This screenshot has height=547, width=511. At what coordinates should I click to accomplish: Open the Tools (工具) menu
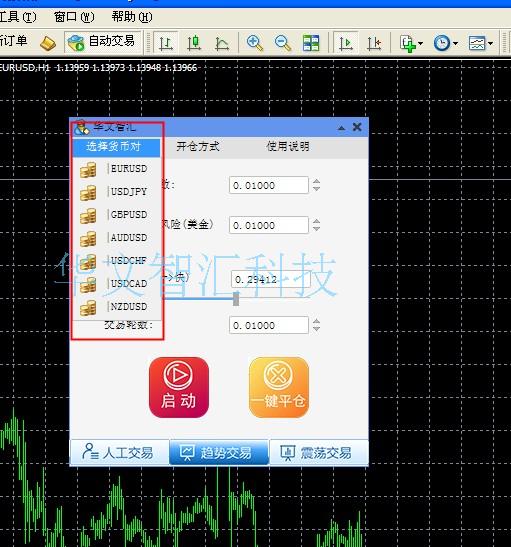click(17, 17)
